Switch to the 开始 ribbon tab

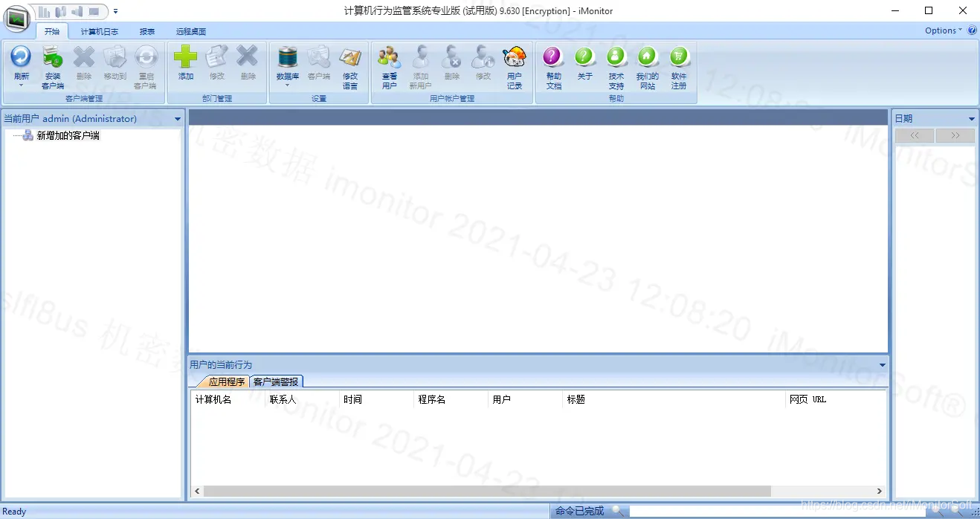click(x=51, y=31)
